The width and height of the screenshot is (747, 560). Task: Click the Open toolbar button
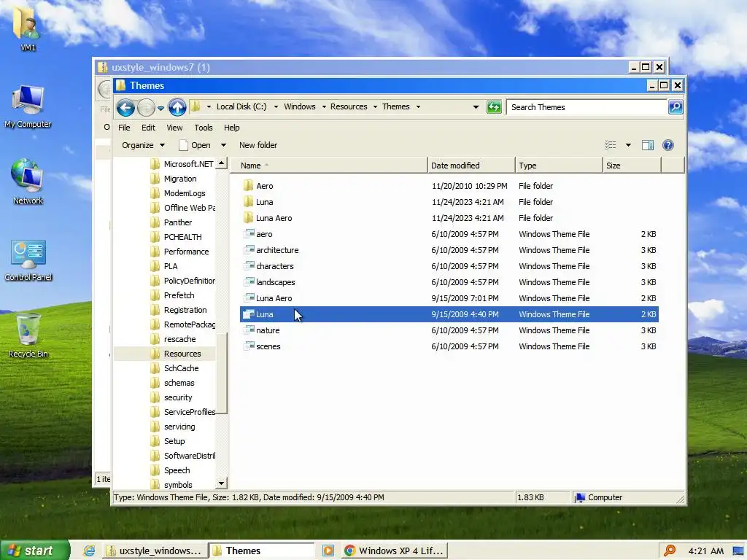194,145
